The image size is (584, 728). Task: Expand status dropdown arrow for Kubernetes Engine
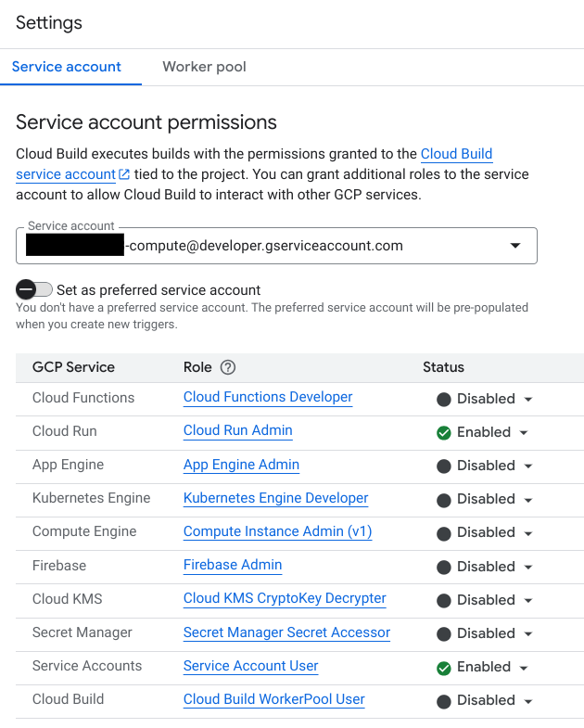click(528, 500)
